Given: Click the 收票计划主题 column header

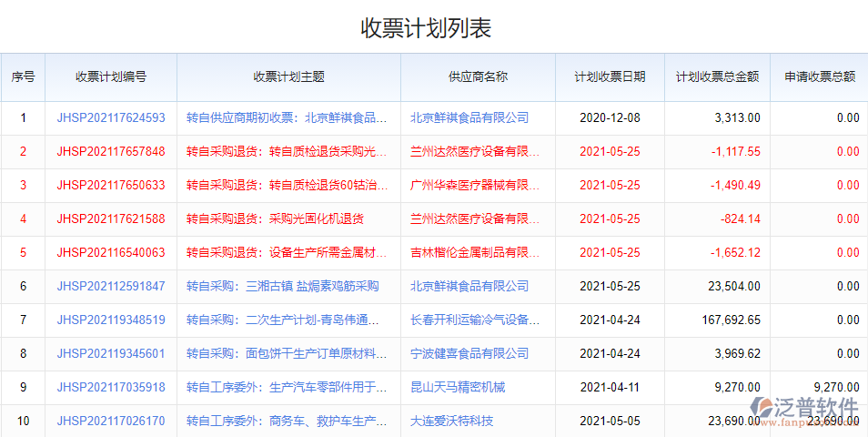Looking at the screenshot, I should [x=288, y=77].
